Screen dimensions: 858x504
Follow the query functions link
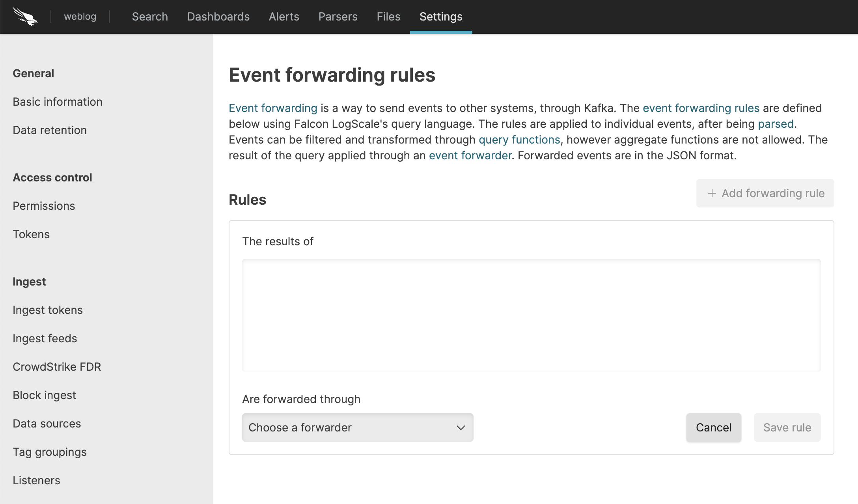(519, 139)
